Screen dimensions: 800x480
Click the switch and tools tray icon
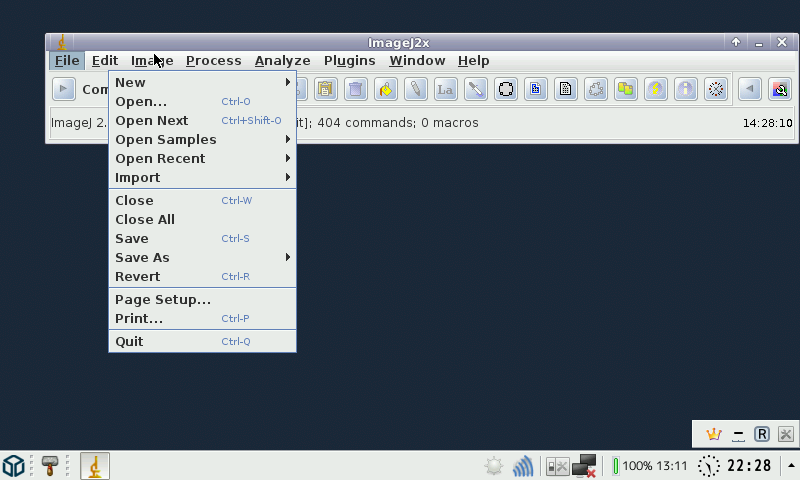(x=557, y=466)
